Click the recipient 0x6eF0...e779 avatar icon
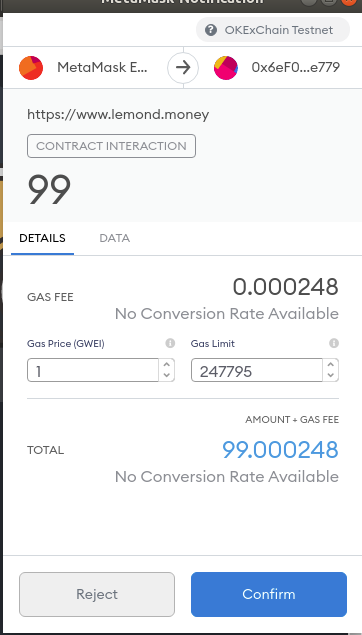The image size is (362, 635). pos(226,68)
